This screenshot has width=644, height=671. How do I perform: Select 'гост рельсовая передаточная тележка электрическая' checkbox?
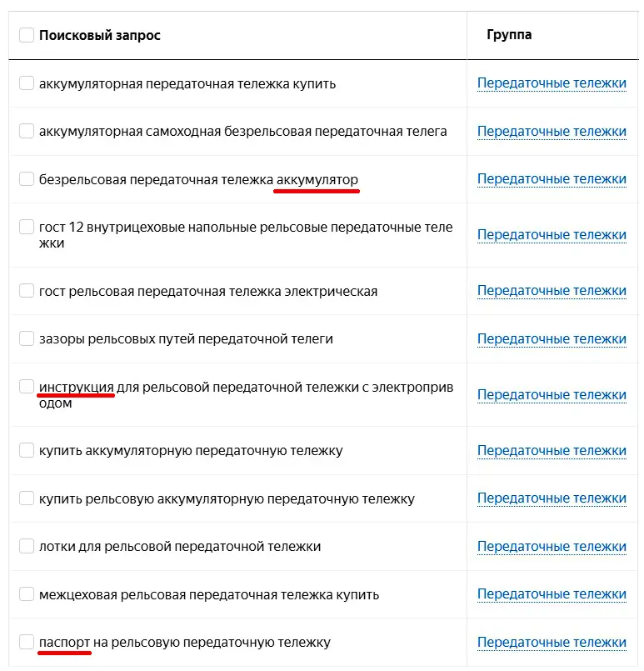(27, 291)
